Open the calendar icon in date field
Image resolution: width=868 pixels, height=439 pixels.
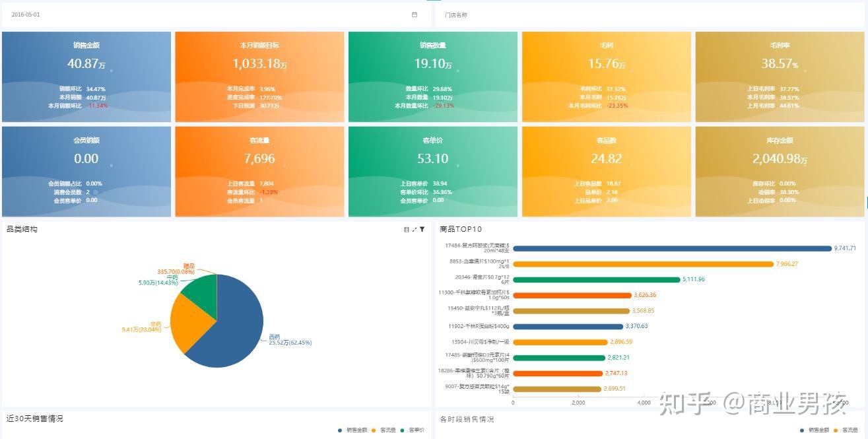tap(415, 15)
